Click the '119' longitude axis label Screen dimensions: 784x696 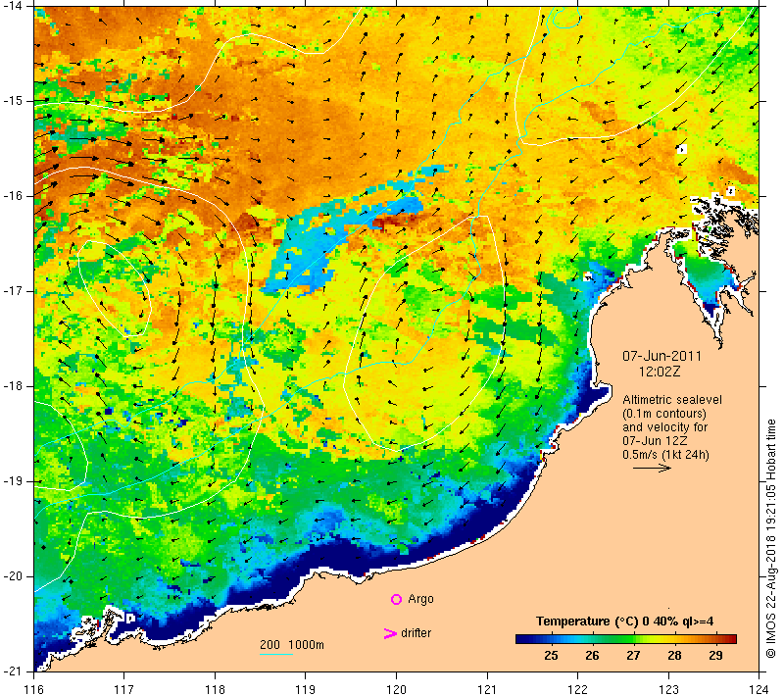(306, 689)
